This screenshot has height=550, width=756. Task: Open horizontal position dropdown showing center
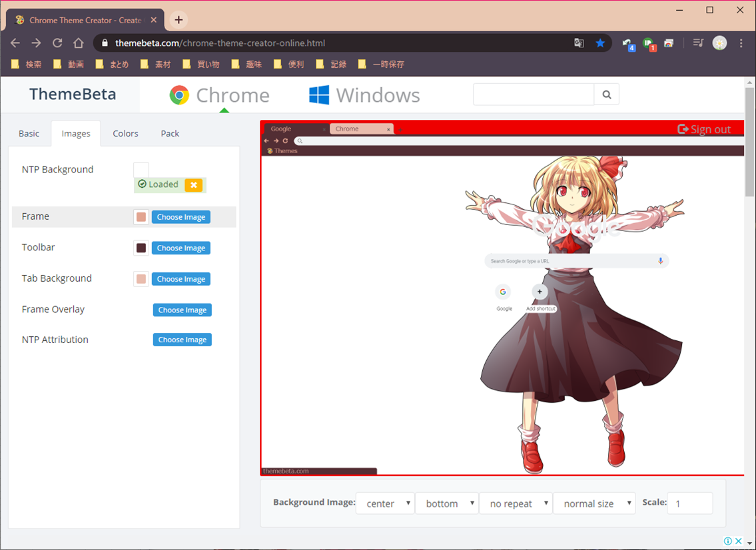coord(385,503)
